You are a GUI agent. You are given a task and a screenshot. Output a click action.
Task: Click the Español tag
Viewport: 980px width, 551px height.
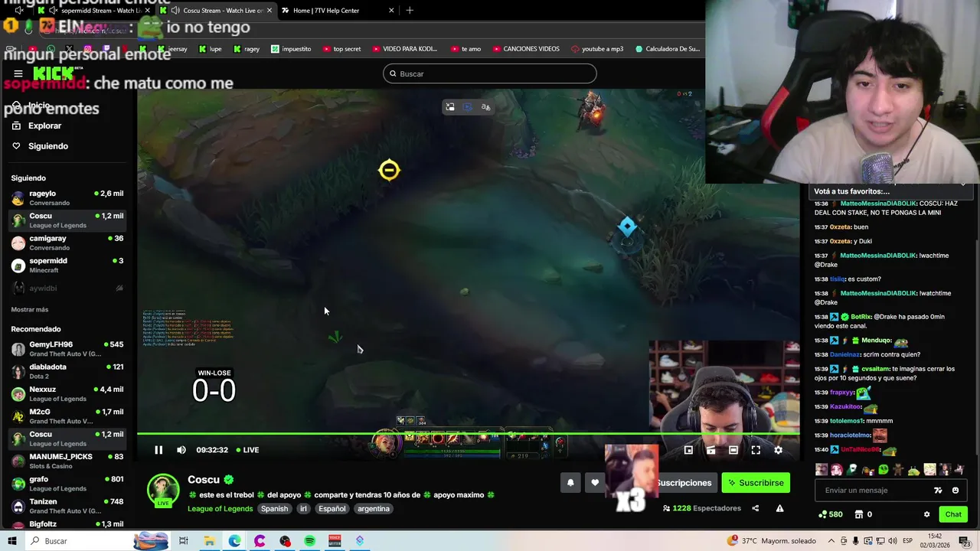[x=332, y=509]
